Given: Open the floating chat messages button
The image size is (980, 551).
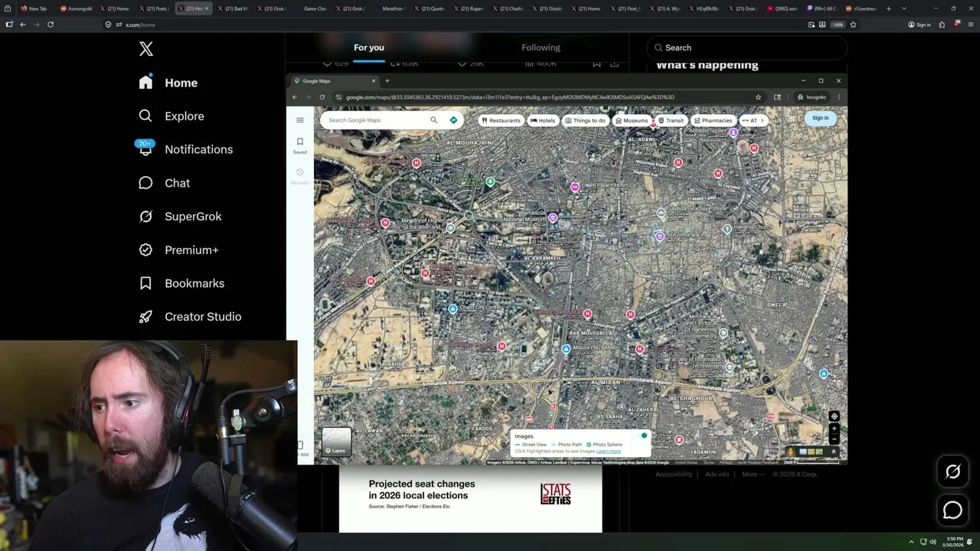Looking at the screenshot, I should 952,510.
